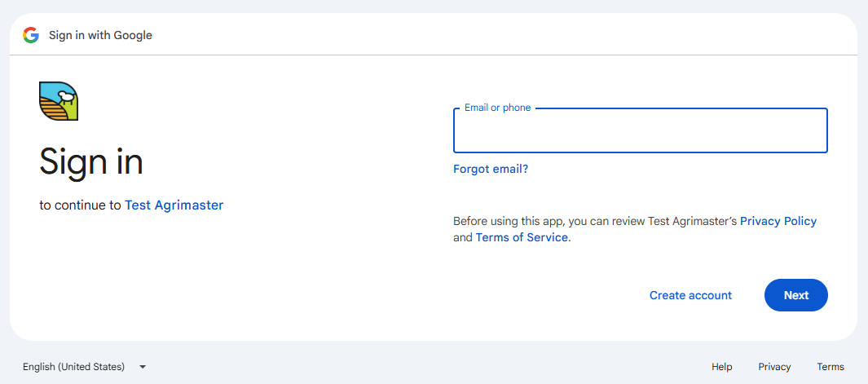Open Test Agrimaster's Privacy Policy link
Viewport: 868px width, 384px height.
click(778, 221)
